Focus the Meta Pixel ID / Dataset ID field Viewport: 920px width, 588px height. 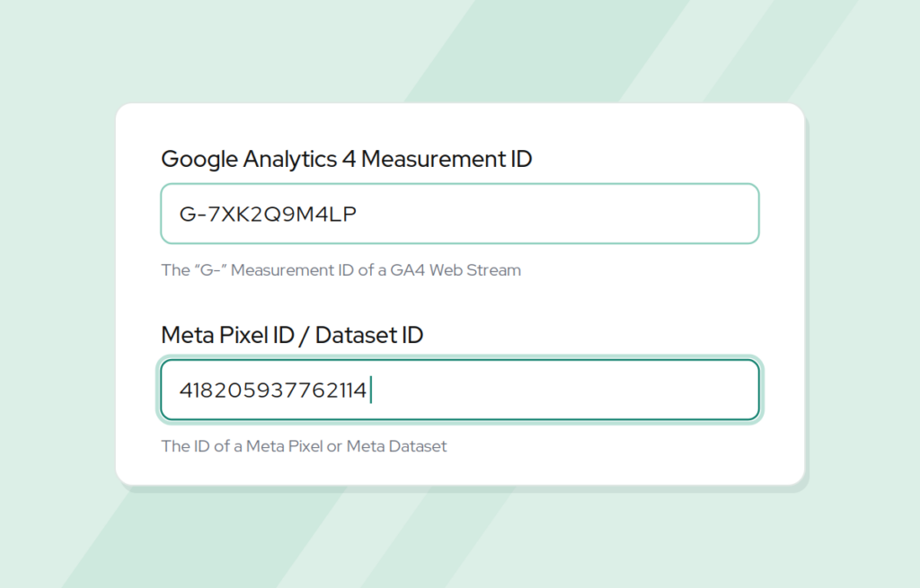point(460,390)
